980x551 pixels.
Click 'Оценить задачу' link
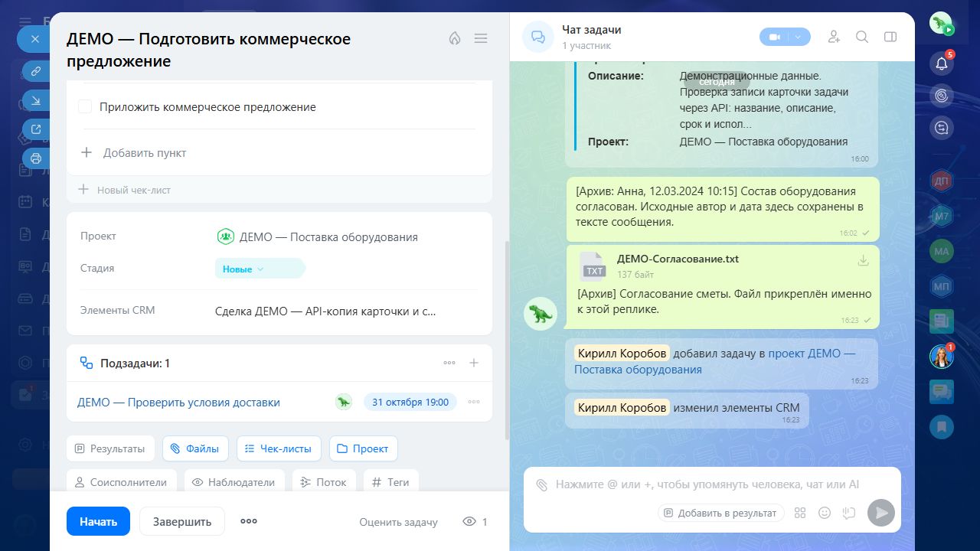pos(398,522)
